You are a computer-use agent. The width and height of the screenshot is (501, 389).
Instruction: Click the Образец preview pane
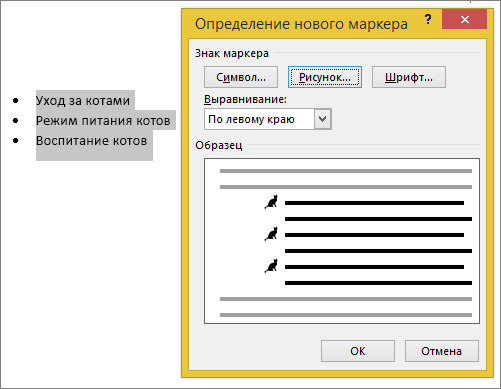[342, 241]
